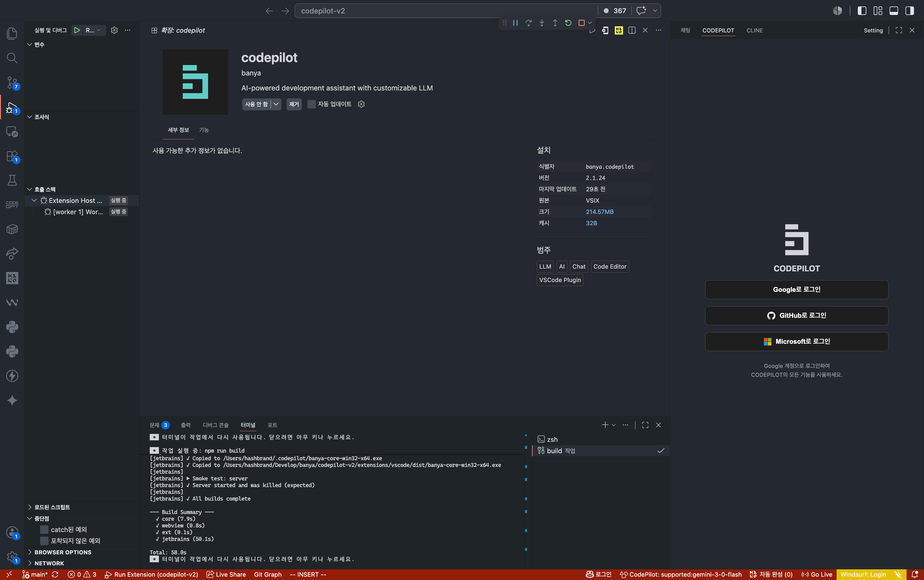Switch to the 기능 tab
This screenshot has width=924, height=580.
204,130
